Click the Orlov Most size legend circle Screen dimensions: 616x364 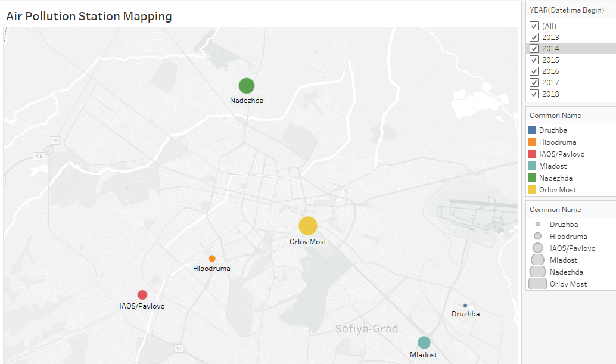click(537, 284)
